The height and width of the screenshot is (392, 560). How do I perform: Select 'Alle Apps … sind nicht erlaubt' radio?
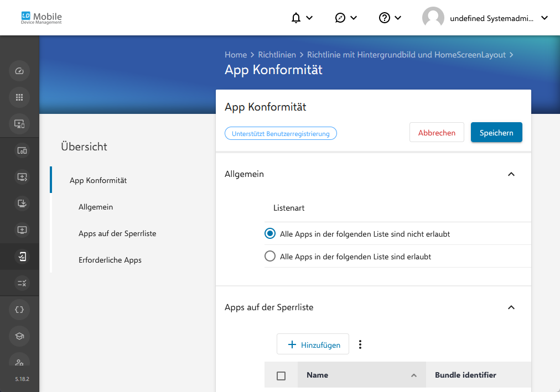(x=270, y=234)
